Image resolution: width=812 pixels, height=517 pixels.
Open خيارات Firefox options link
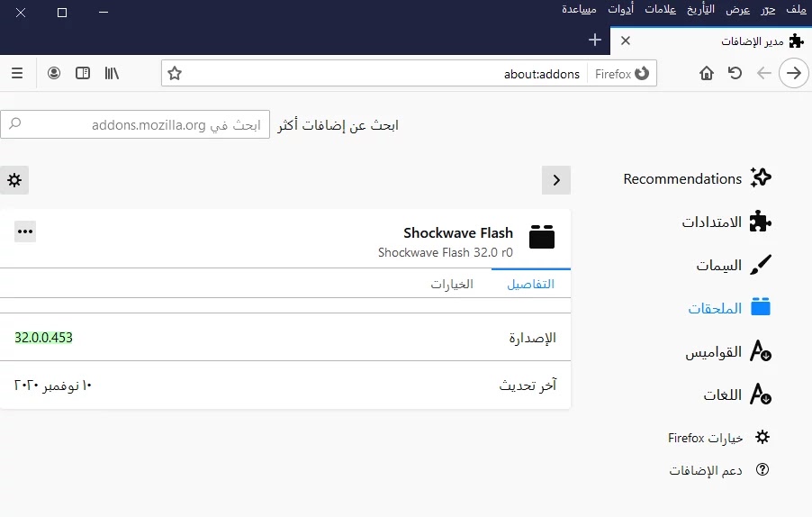pos(718,438)
